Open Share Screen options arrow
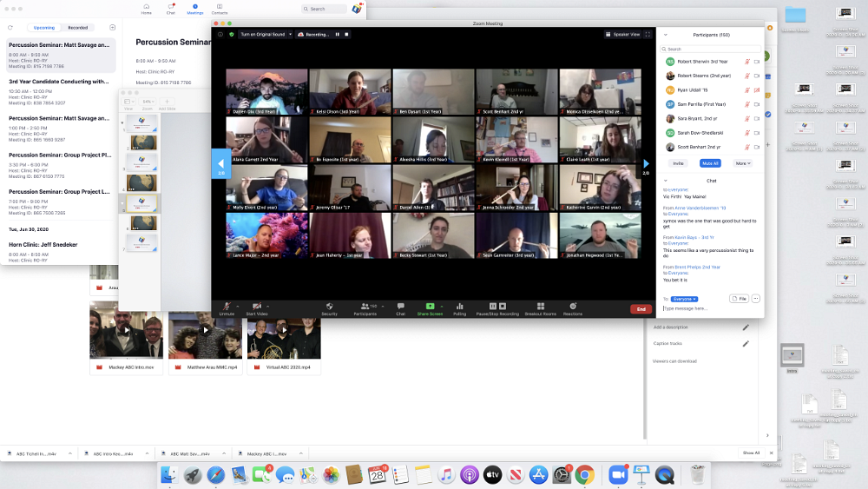 (442, 306)
